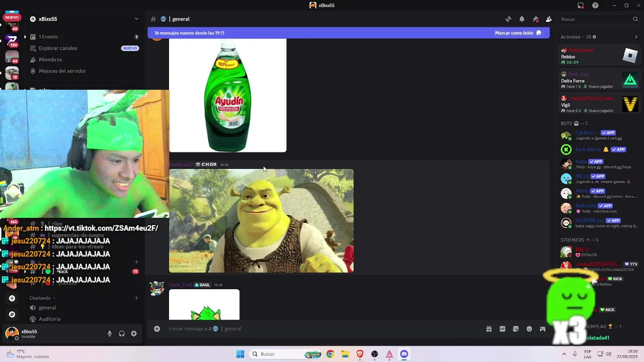
Task: Click the Koya bot in member list
Action: (599, 164)
